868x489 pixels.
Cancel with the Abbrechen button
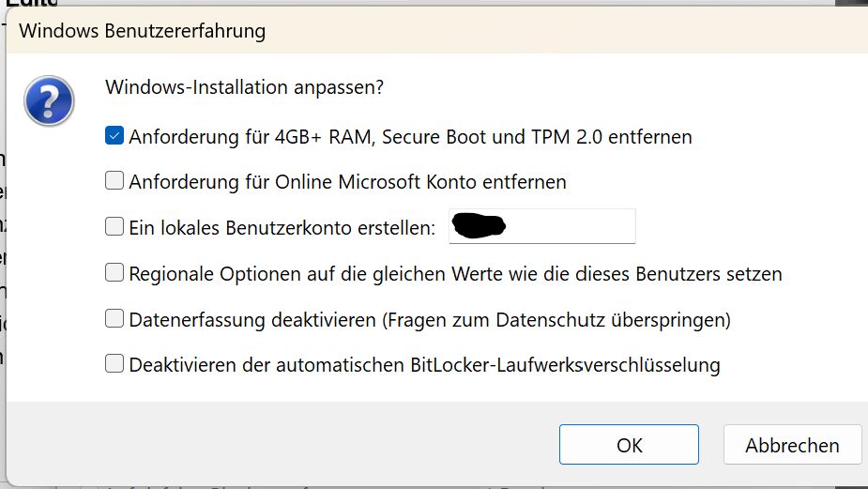pos(792,445)
